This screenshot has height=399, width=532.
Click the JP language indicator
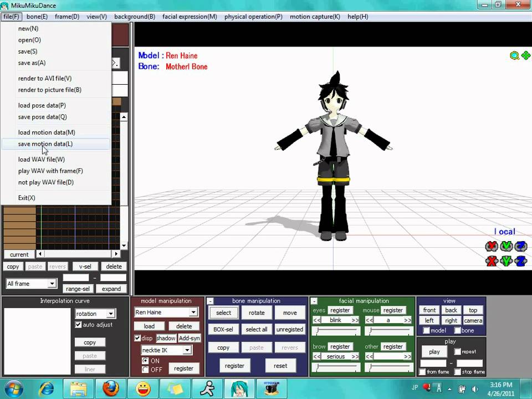[415, 387]
